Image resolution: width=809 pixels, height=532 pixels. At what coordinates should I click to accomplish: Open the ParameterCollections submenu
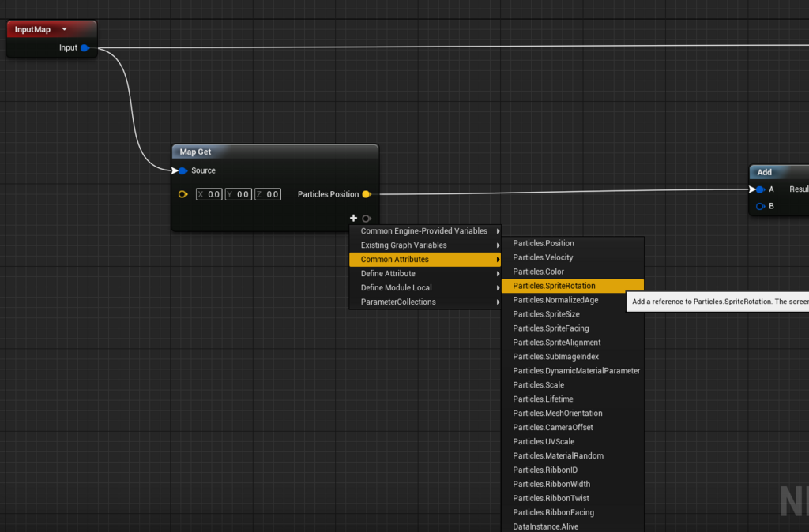click(425, 302)
